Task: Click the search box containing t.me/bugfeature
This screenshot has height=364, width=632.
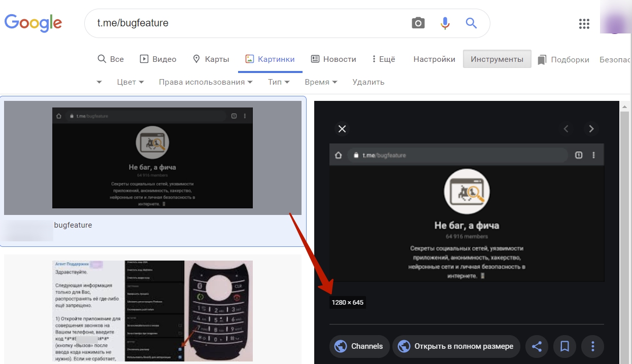Action: pos(287,23)
